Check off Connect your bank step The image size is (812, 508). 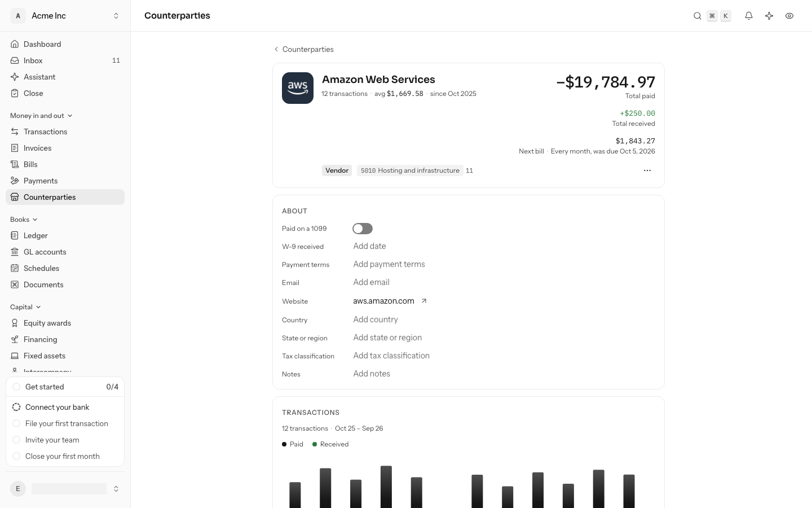16,407
